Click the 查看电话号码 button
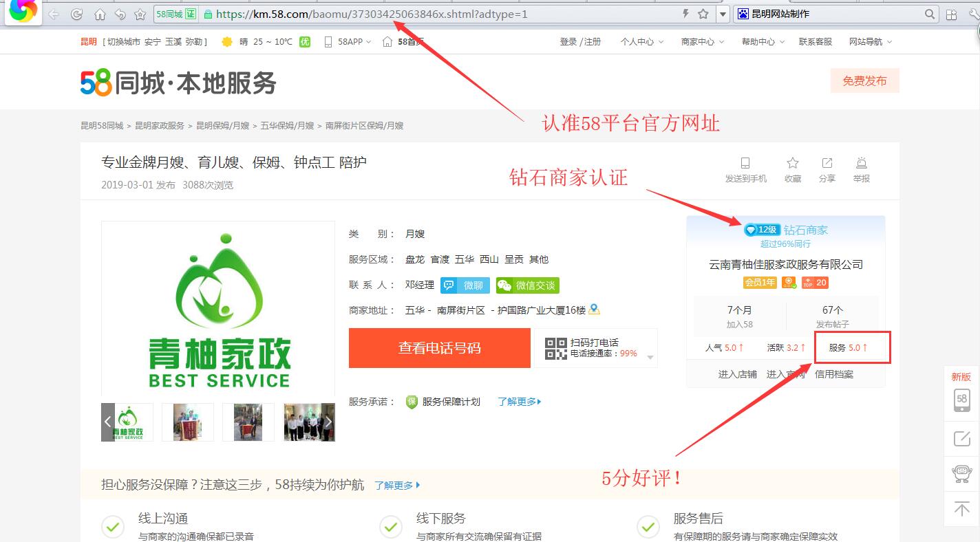This screenshot has height=542, width=980. (x=439, y=347)
